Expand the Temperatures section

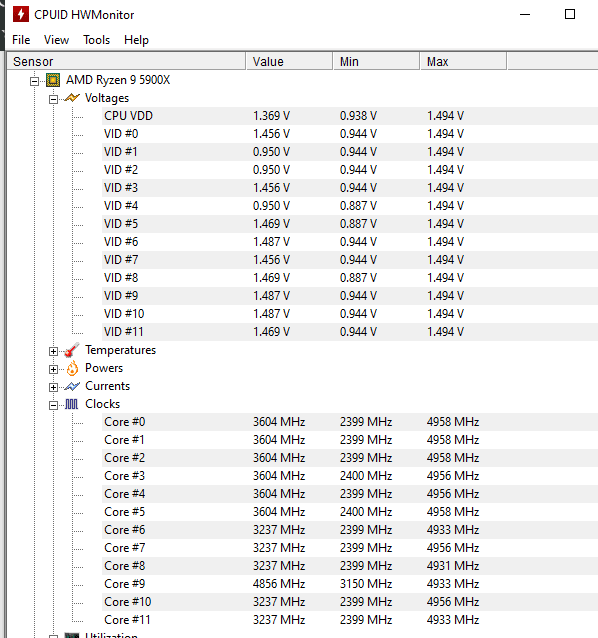pyautogui.click(x=53, y=351)
